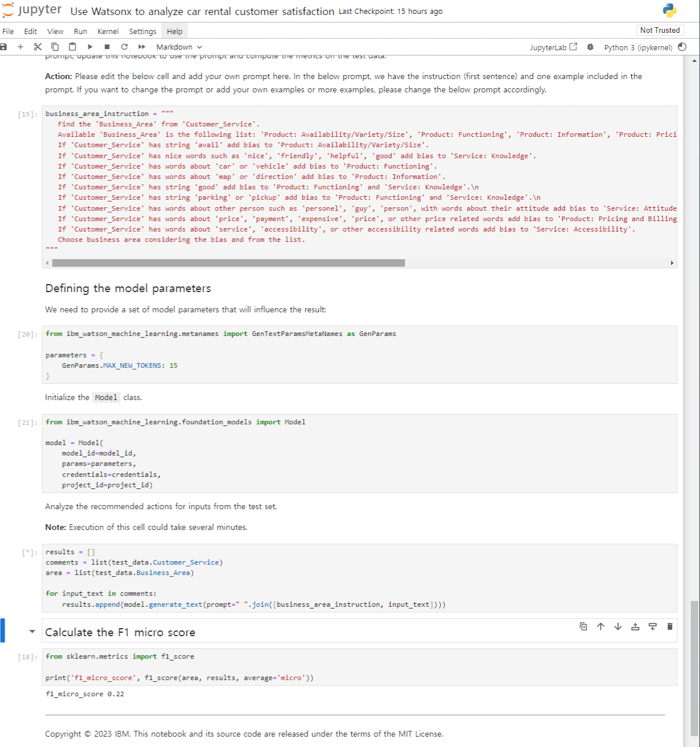Click into the running results loop cell
The width and height of the screenshot is (700, 747).
point(360,578)
